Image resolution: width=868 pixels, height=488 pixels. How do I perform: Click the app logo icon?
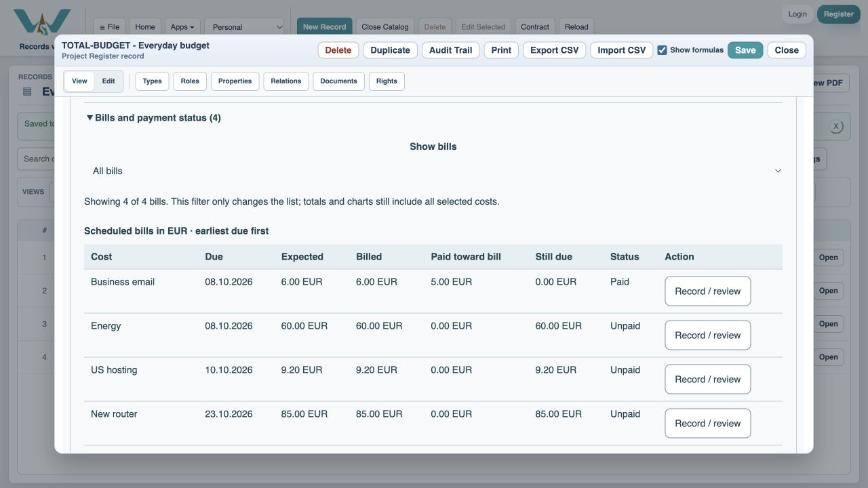[42, 22]
